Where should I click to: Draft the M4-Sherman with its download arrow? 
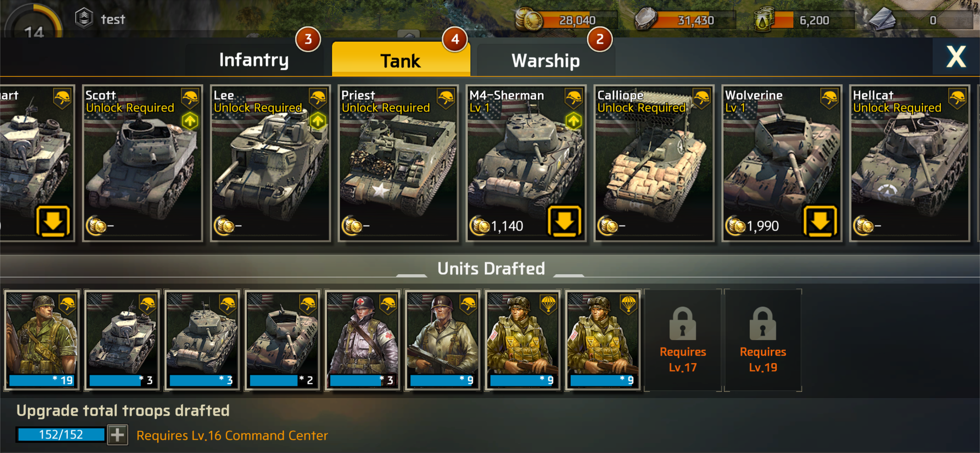click(564, 221)
